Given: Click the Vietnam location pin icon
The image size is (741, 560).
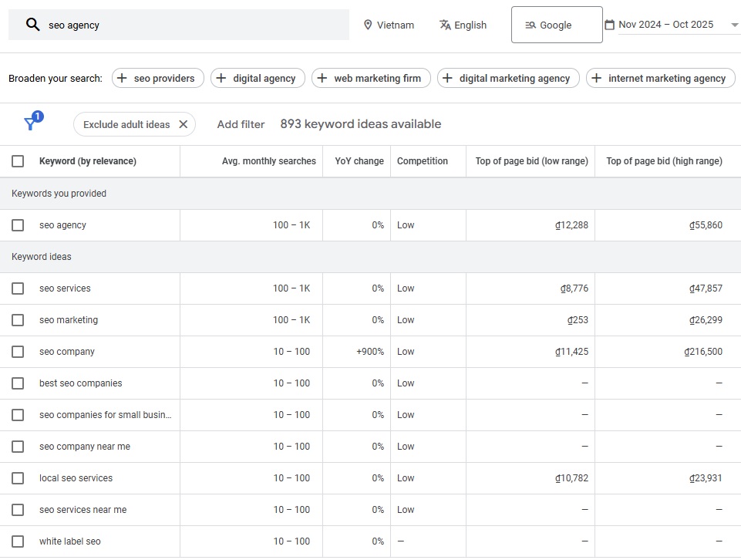Looking at the screenshot, I should (368, 25).
